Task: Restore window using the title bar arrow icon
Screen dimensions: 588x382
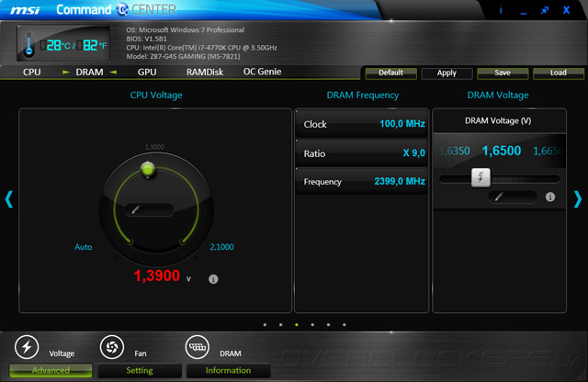Action: (545, 10)
